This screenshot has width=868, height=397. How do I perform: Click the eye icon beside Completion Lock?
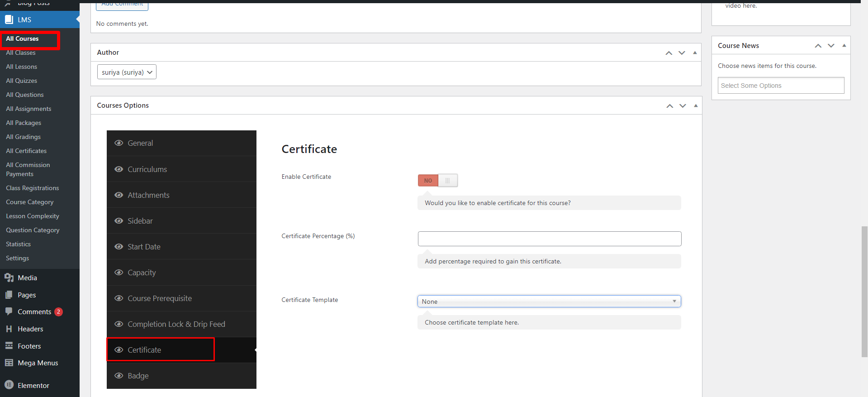point(119,324)
